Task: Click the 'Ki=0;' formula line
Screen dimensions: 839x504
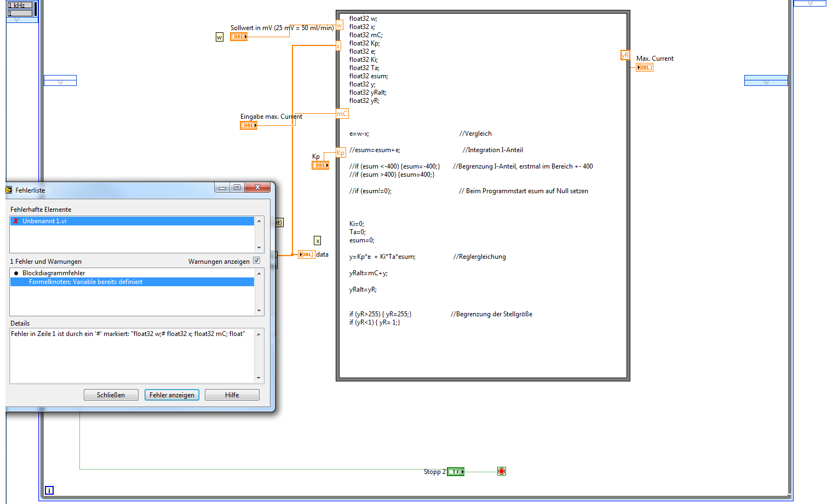Action: 357,224
